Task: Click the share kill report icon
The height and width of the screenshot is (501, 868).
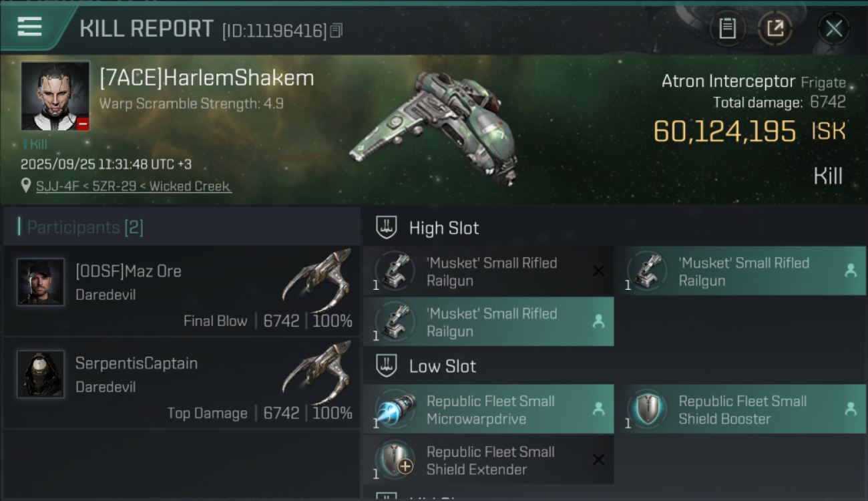Action: pyautogui.click(x=775, y=29)
